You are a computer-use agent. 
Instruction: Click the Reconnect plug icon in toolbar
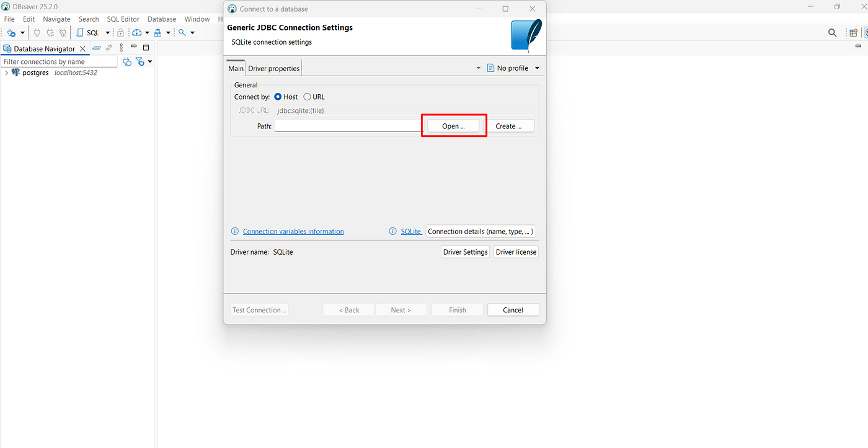50,33
